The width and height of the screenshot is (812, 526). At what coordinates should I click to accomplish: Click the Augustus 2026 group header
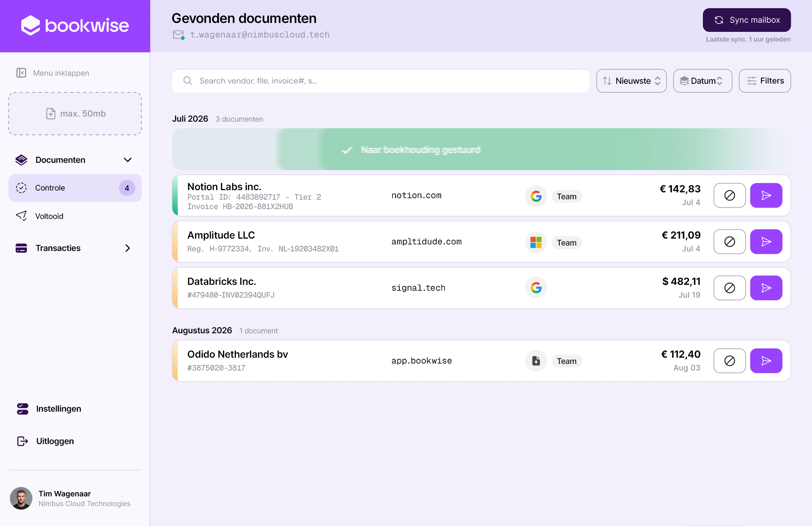[x=202, y=330]
